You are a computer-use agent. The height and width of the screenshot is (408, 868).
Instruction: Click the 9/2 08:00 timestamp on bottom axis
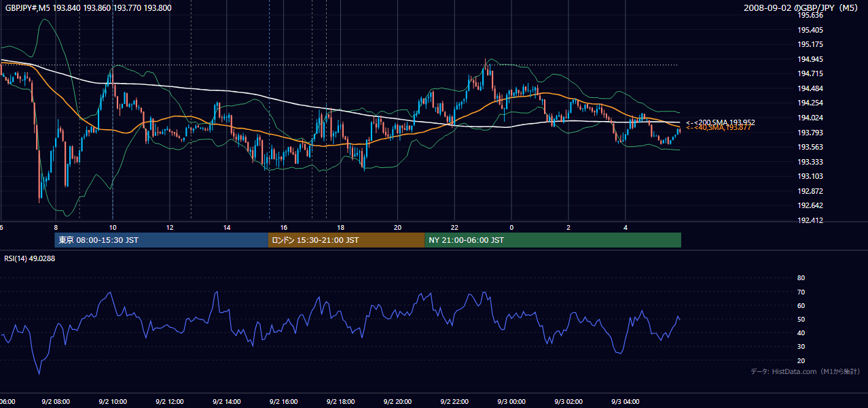pos(56,402)
